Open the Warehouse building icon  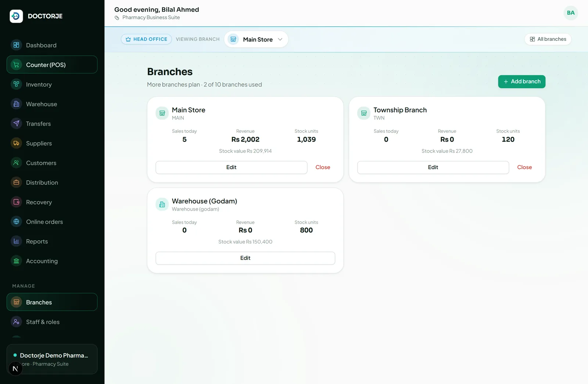tap(16, 104)
